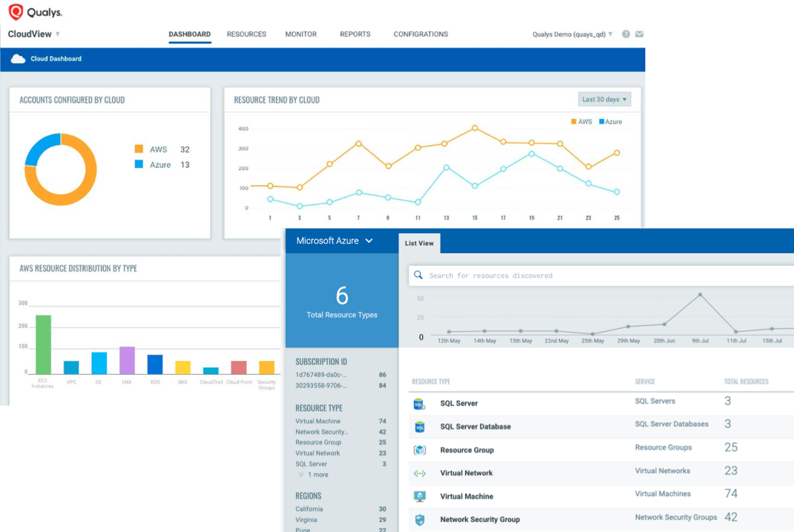
Task: Open the Resource Group table row
Action: [601, 450]
